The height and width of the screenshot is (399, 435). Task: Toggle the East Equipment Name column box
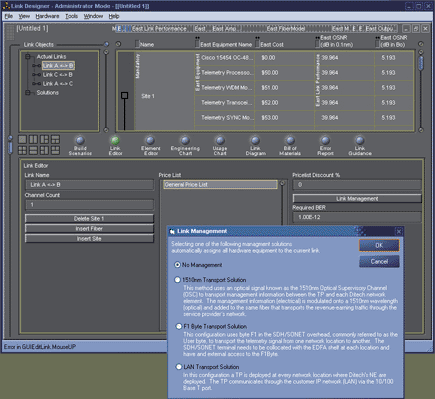click(197, 44)
